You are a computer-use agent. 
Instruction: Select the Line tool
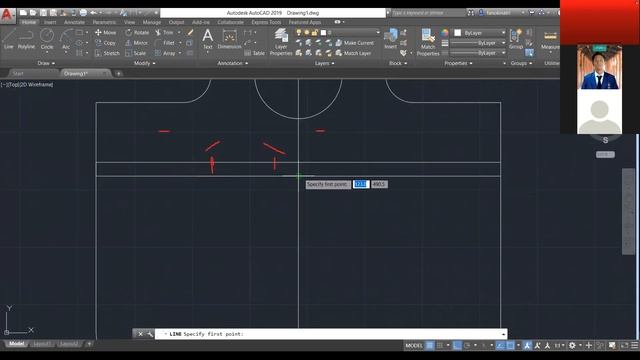pos(9,39)
